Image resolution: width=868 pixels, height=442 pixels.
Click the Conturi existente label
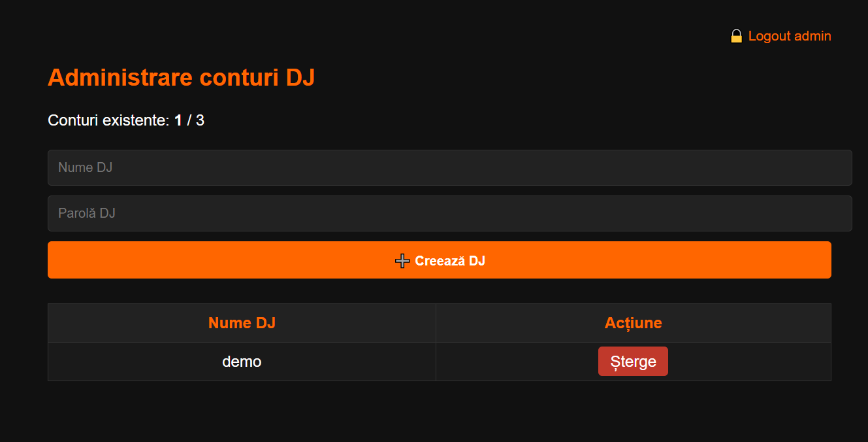108,120
